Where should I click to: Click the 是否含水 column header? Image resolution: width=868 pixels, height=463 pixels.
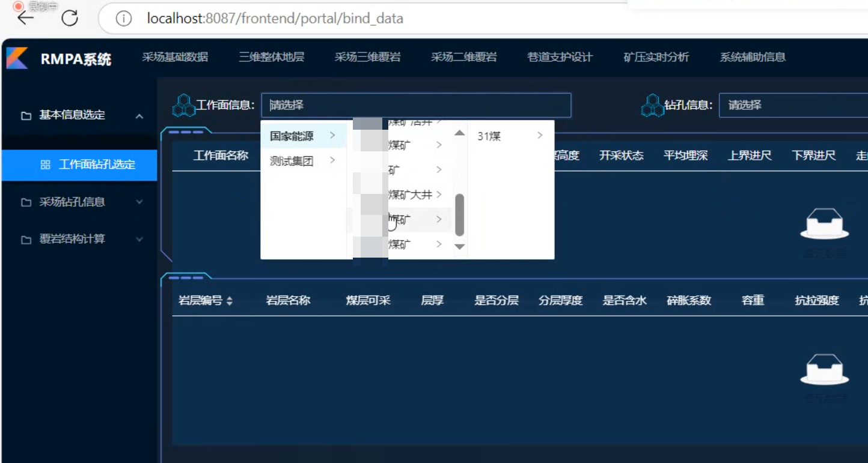[x=625, y=301]
